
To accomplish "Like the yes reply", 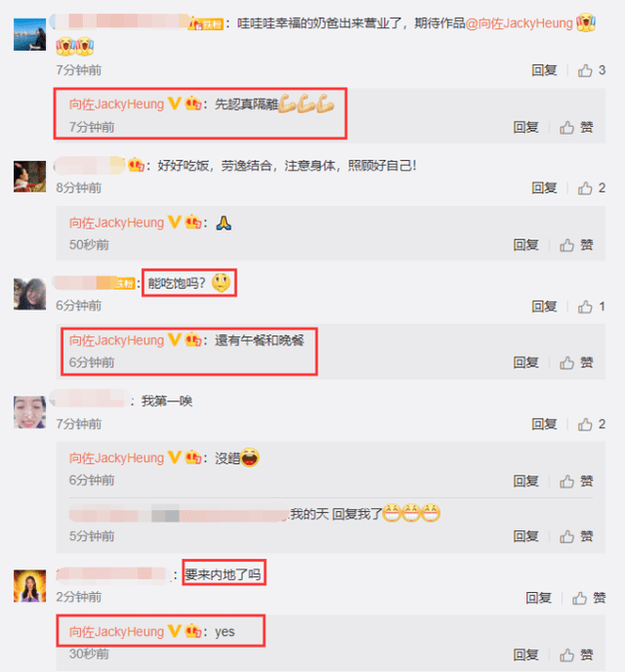I will coord(576,654).
